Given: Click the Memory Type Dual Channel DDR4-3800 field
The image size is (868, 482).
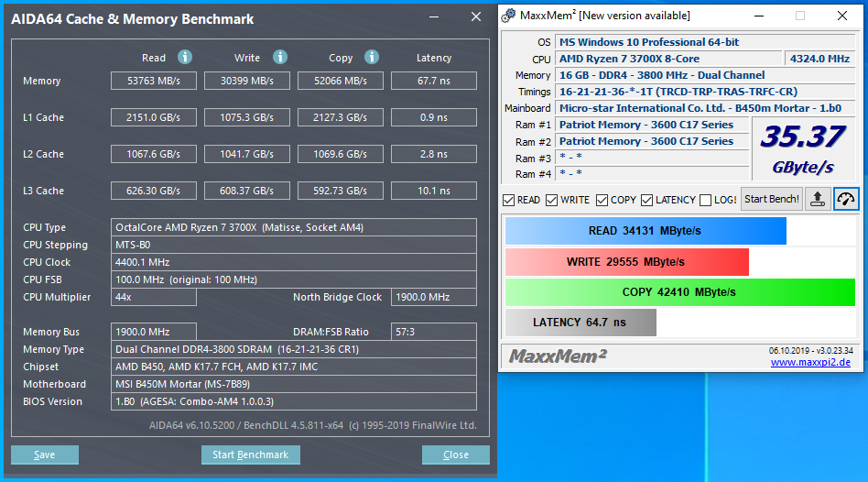Looking at the screenshot, I should [294, 350].
